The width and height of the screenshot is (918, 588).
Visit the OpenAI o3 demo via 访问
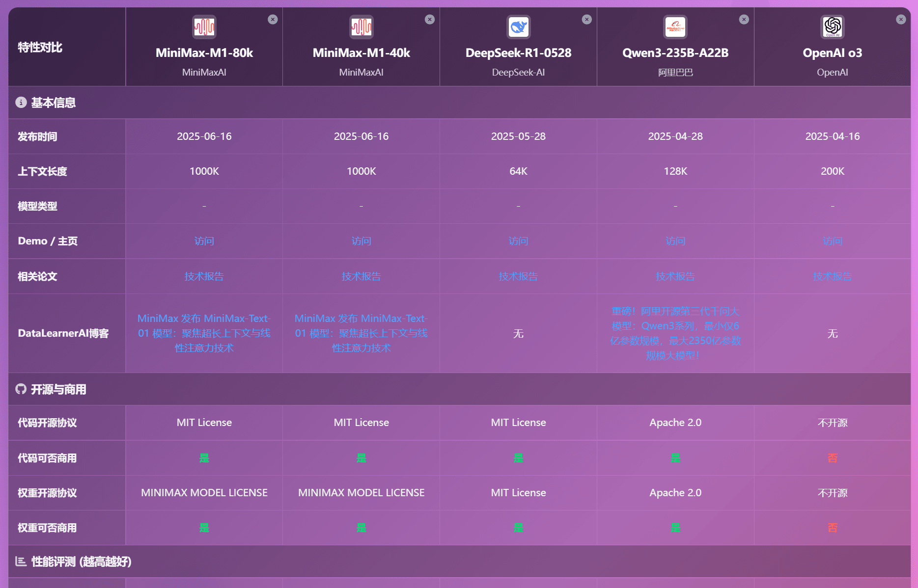(833, 241)
